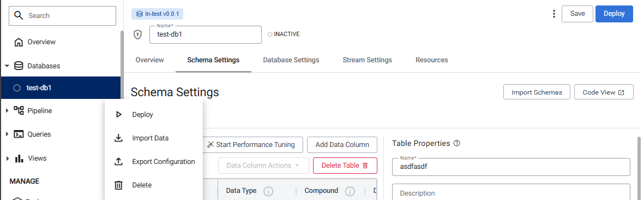
Task: Select test-db1 in the sidebar tree
Action: click(61, 87)
